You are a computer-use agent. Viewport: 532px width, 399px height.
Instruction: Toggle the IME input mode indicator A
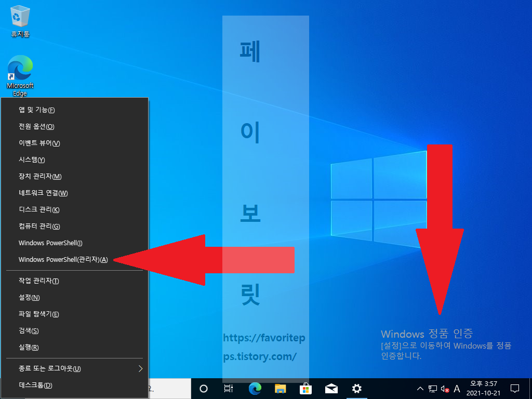(x=457, y=389)
